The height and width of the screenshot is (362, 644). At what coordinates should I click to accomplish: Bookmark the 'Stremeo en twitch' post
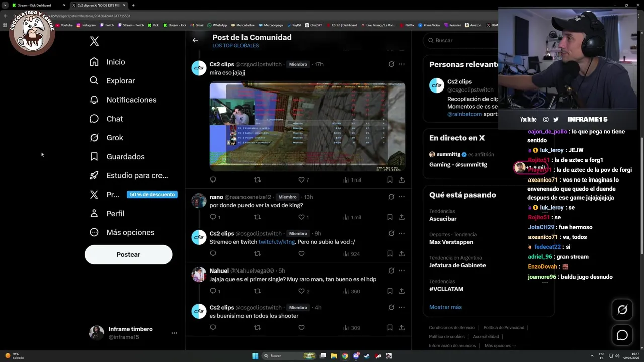(x=390, y=254)
